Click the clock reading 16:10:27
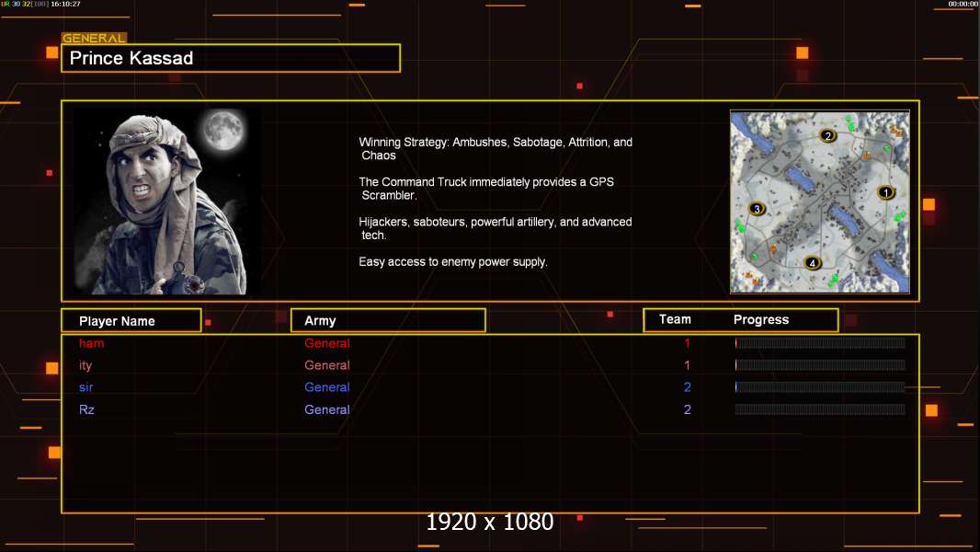 (65, 4)
